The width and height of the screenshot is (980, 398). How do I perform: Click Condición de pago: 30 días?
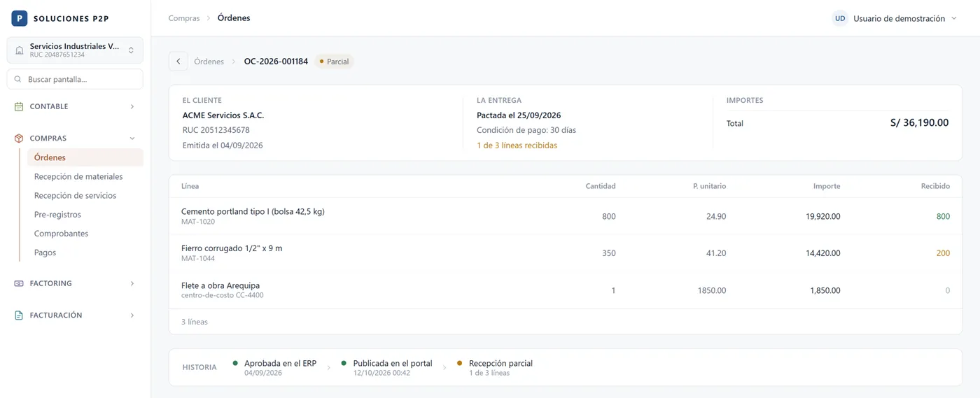click(x=526, y=130)
